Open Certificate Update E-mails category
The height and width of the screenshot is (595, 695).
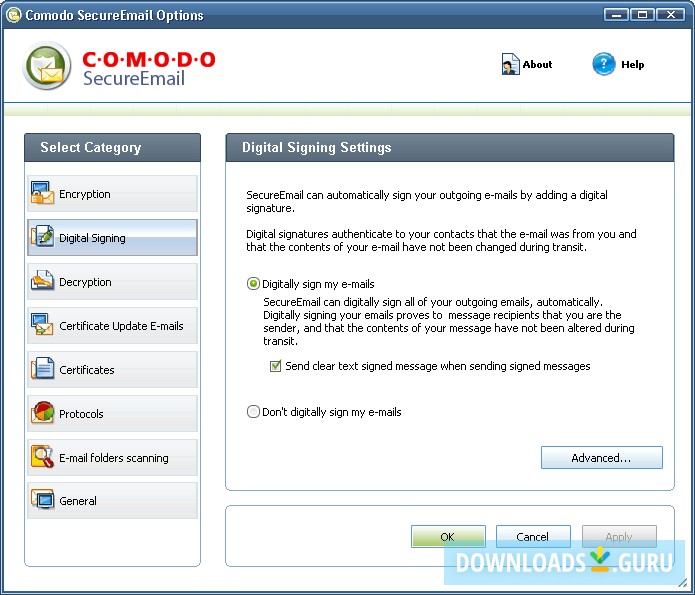point(112,325)
